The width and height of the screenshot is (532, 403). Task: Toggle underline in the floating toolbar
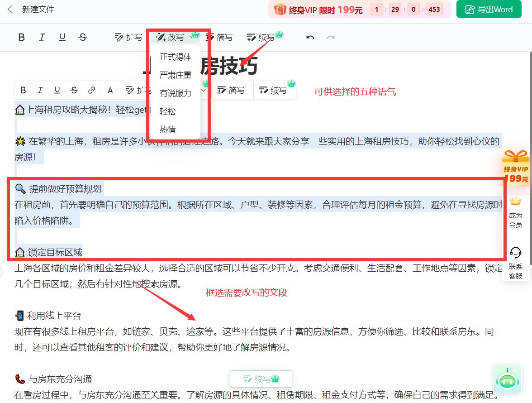pos(57,90)
